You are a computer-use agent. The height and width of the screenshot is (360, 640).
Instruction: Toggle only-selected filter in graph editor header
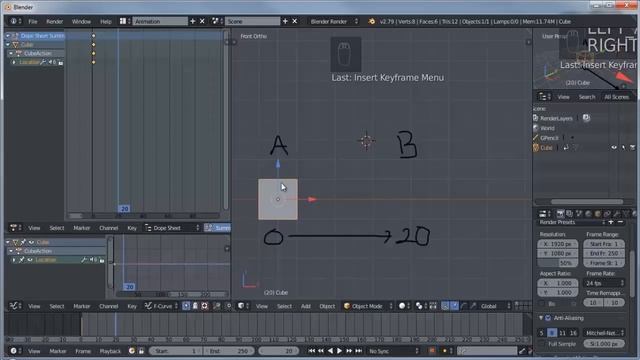[x=186, y=306]
